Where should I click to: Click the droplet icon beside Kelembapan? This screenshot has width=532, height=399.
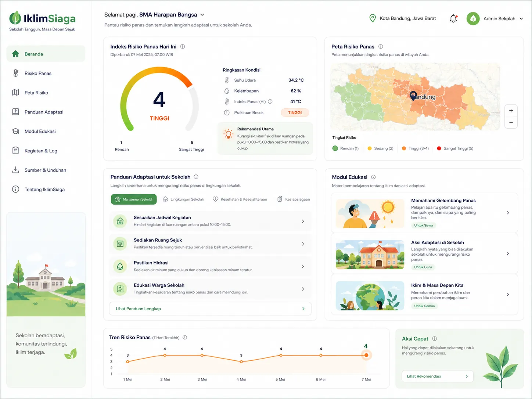click(x=227, y=91)
